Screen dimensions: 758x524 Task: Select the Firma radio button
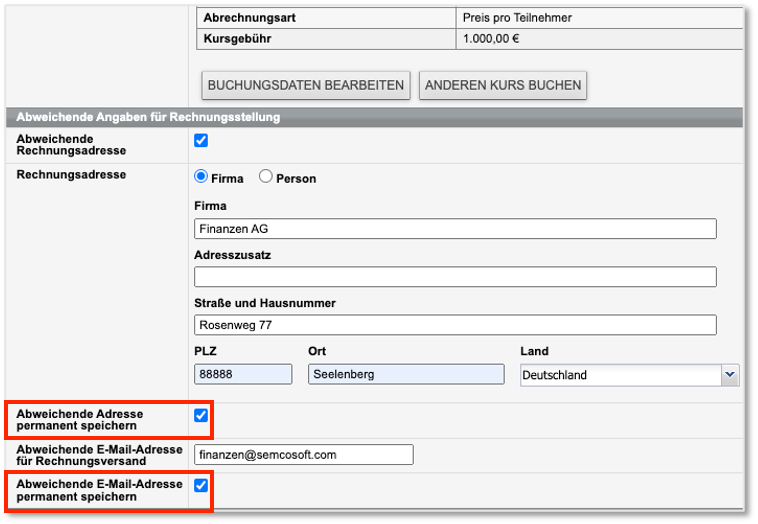201,177
